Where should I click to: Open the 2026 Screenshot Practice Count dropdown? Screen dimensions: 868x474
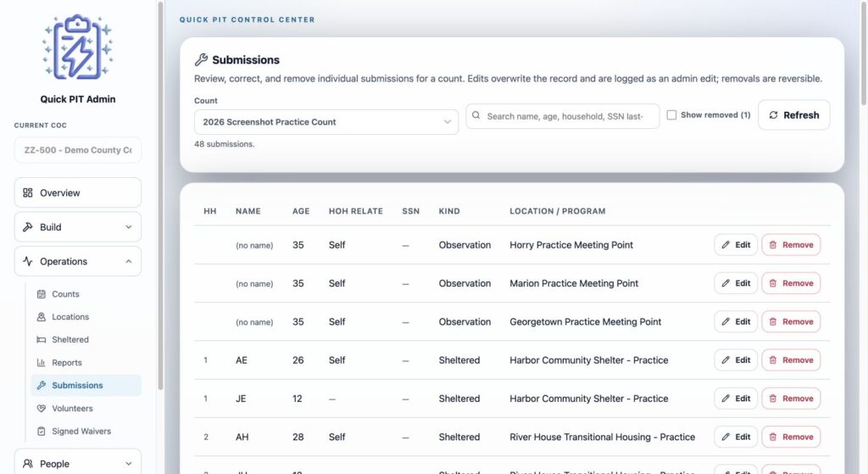(326, 122)
